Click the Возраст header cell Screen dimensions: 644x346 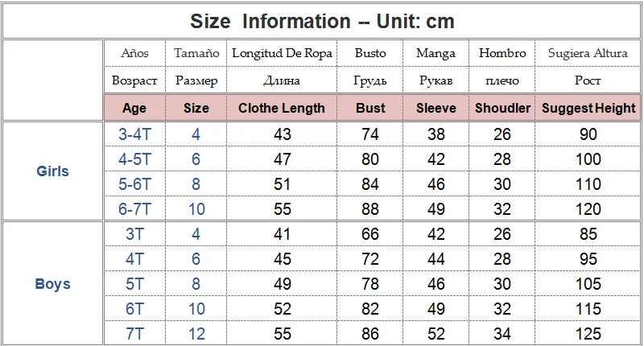[x=134, y=80]
